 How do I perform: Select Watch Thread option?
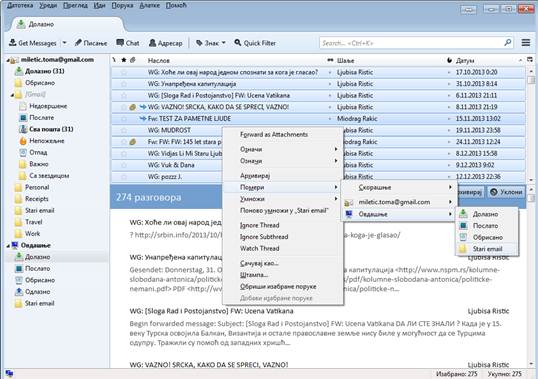coord(283,248)
